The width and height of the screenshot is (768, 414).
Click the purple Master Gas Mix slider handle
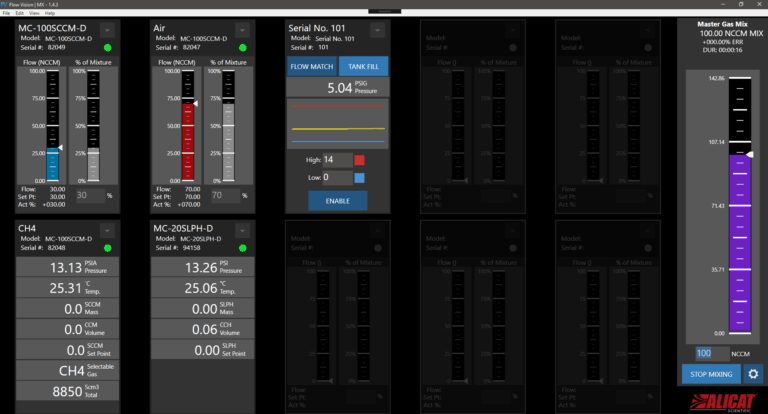click(x=750, y=154)
